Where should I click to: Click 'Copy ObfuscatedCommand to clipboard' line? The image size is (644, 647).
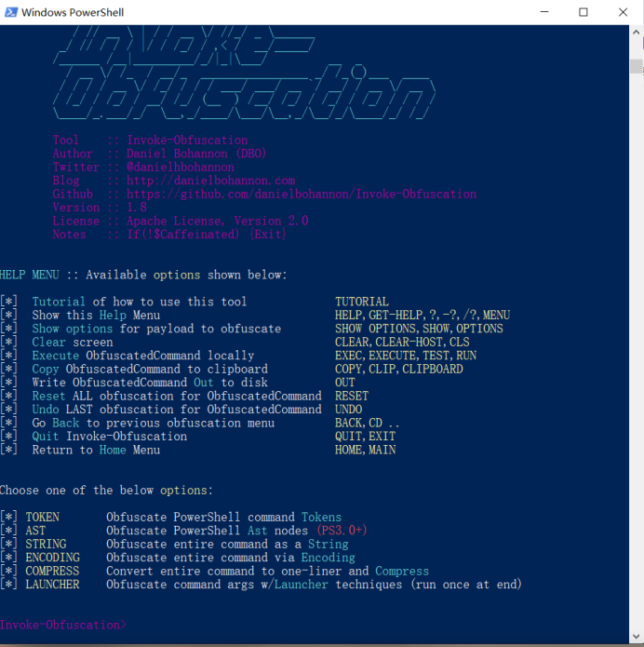pyautogui.click(x=150, y=369)
